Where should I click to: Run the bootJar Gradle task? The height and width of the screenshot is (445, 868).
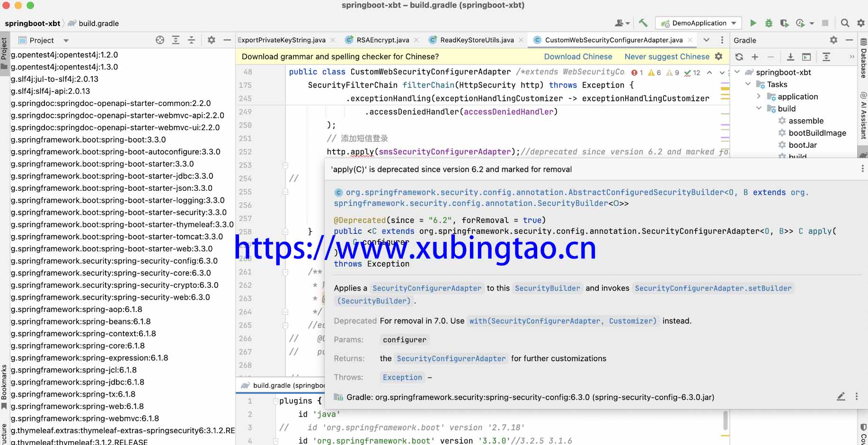[803, 145]
